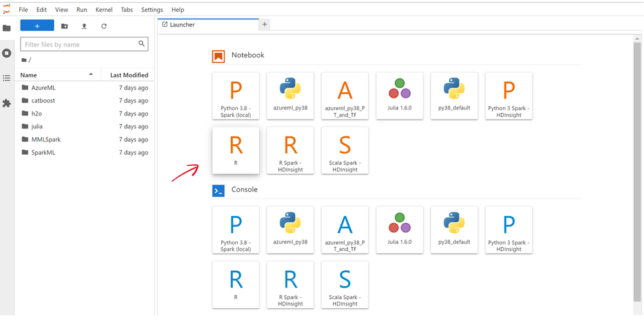Launch Scala Spark - HDInsight notebook

point(345,150)
